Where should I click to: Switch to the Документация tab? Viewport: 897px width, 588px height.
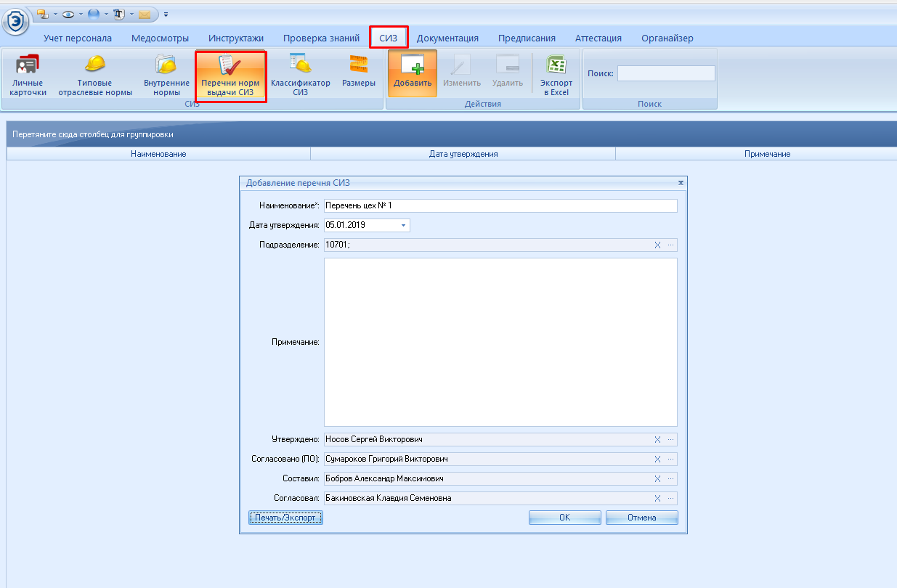[x=447, y=38]
